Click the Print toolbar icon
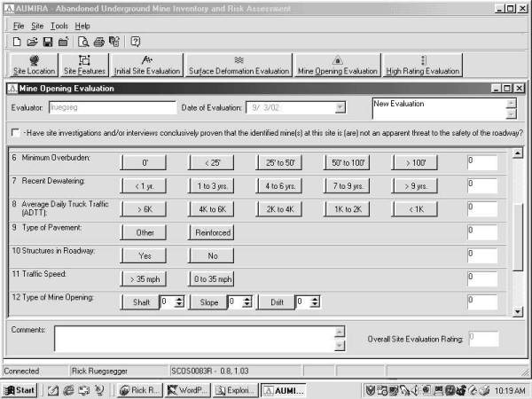Screen dimensions: 532x399 tap(99, 42)
